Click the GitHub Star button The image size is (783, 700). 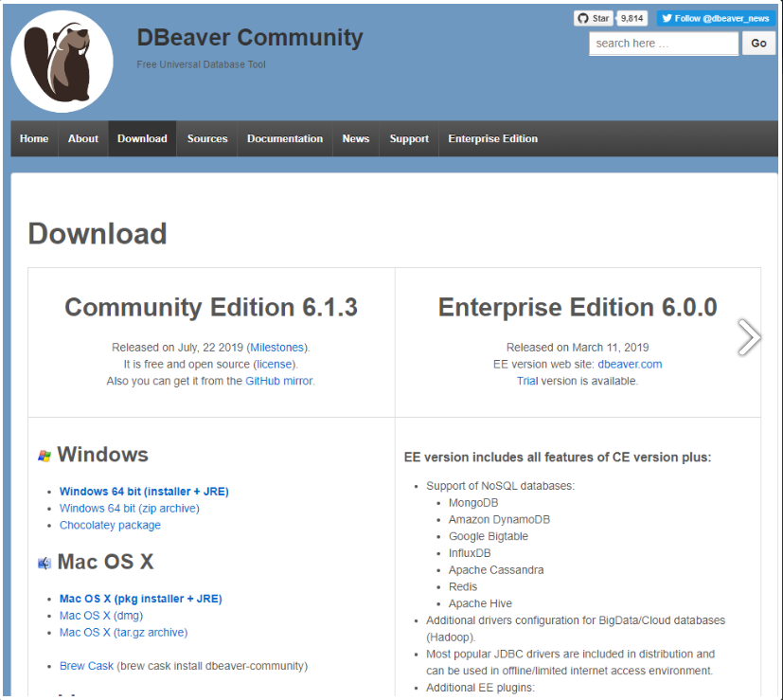(594, 19)
